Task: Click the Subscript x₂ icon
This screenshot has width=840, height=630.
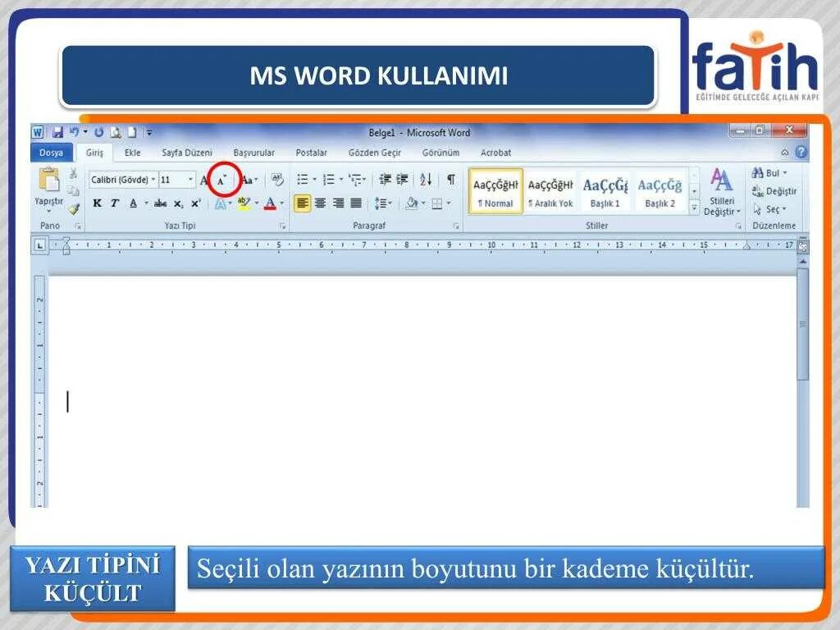Action: (178, 203)
